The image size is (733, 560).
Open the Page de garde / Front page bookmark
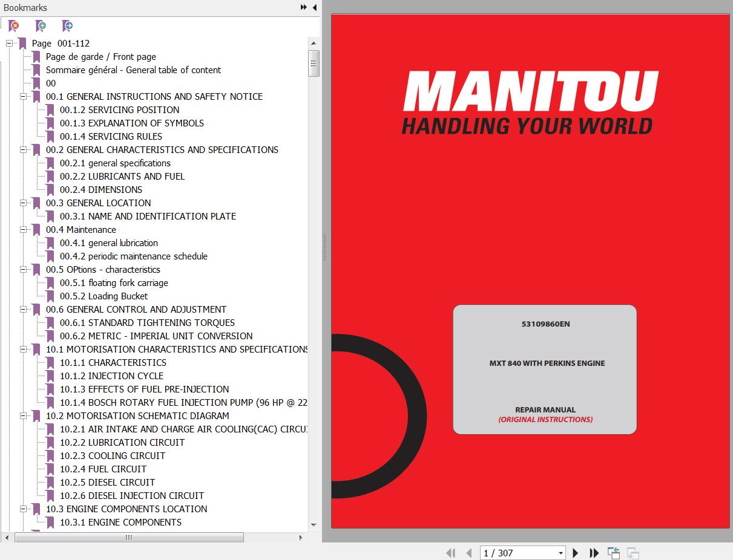click(101, 57)
